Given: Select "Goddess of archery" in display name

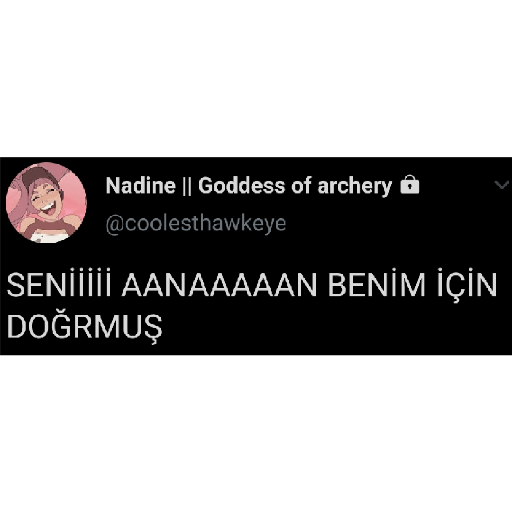Looking at the screenshot, I should coord(295,186).
